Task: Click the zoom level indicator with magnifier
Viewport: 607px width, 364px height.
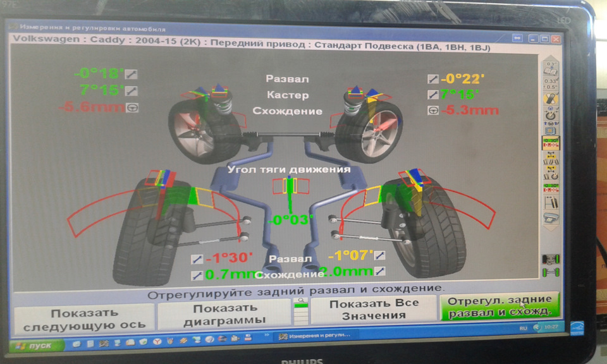Action: coord(301,312)
